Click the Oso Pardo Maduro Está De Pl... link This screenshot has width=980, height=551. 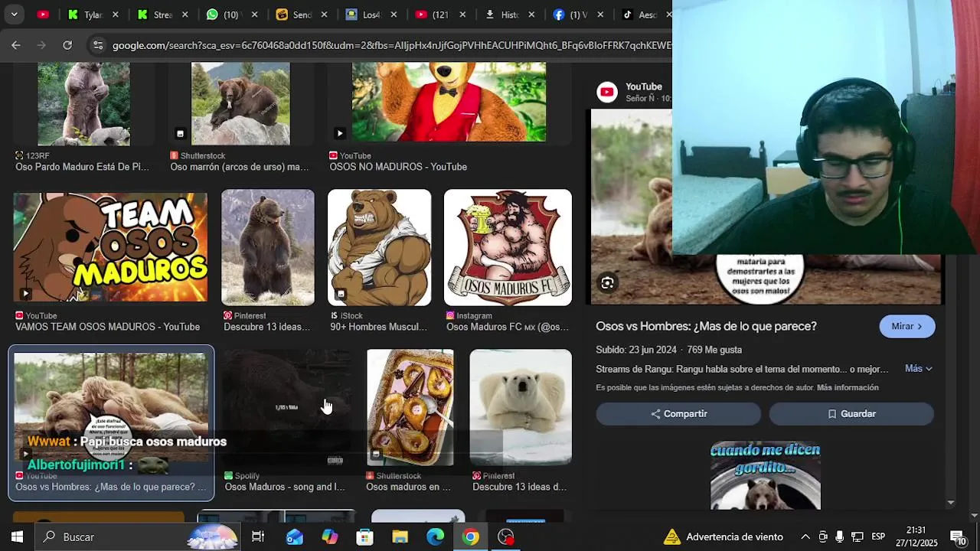click(x=83, y=167)
